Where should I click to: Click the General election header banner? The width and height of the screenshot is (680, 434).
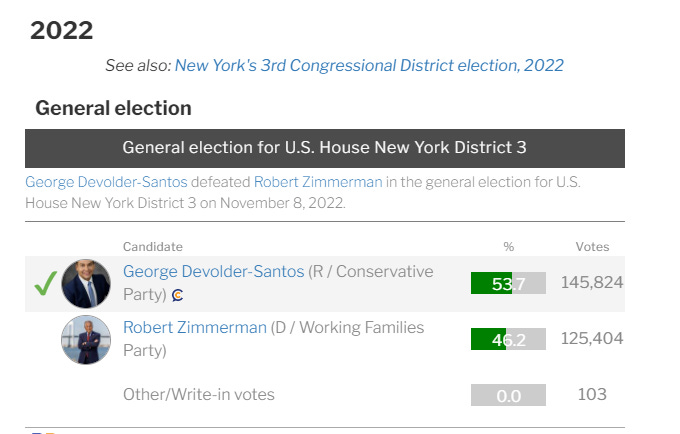coord(325,148)
